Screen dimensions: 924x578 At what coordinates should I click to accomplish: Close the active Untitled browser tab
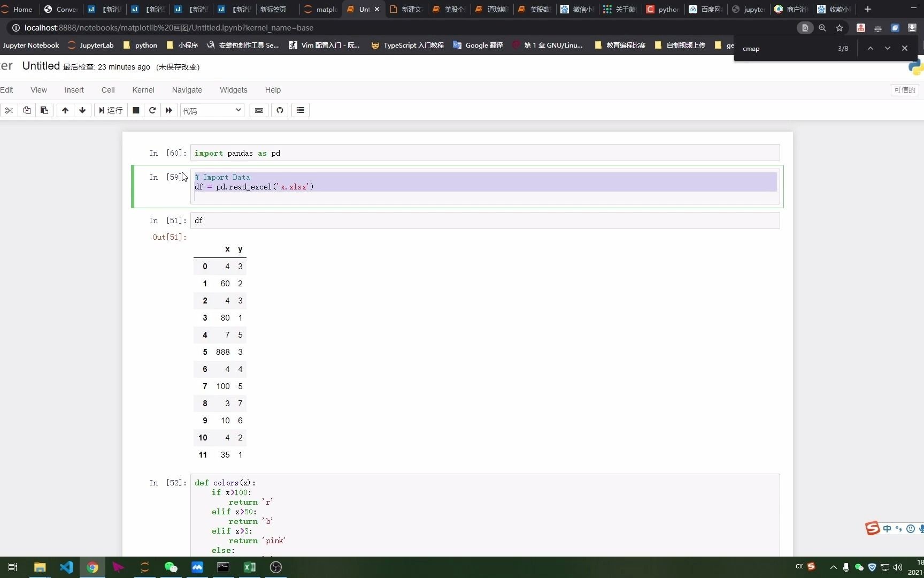[377, 9]
